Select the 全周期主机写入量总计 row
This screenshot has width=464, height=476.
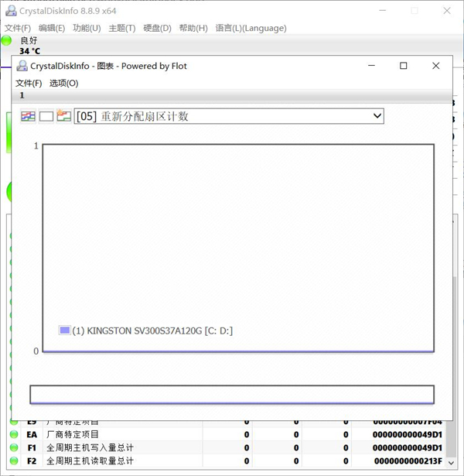click(90, 447)
